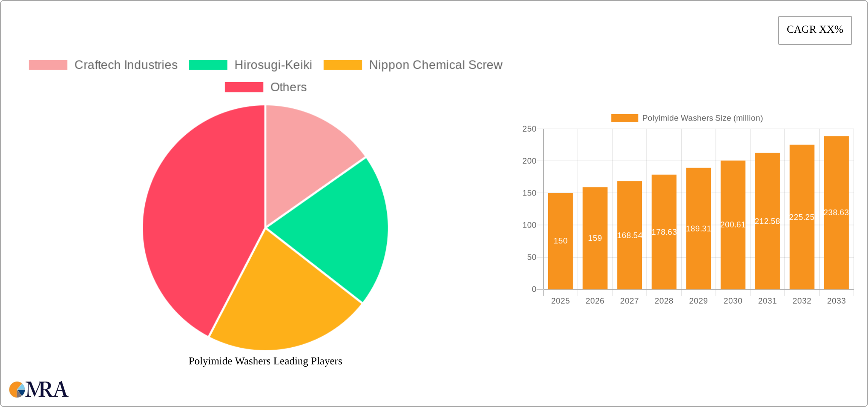Click the 2026 x-axis label

coord(595,301)
